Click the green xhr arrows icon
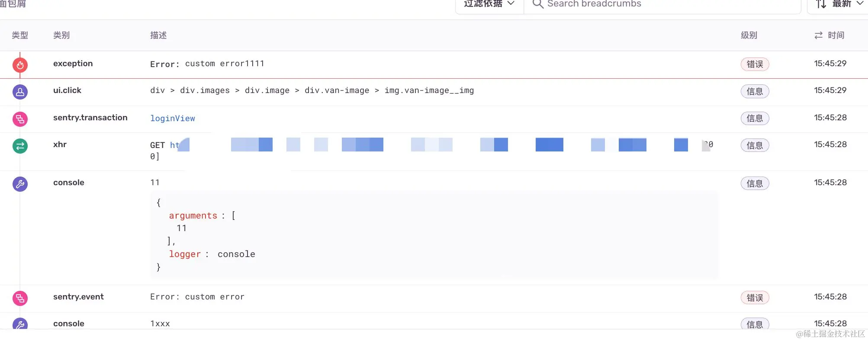This screenshot has height=341, width=868. [20, 146]
